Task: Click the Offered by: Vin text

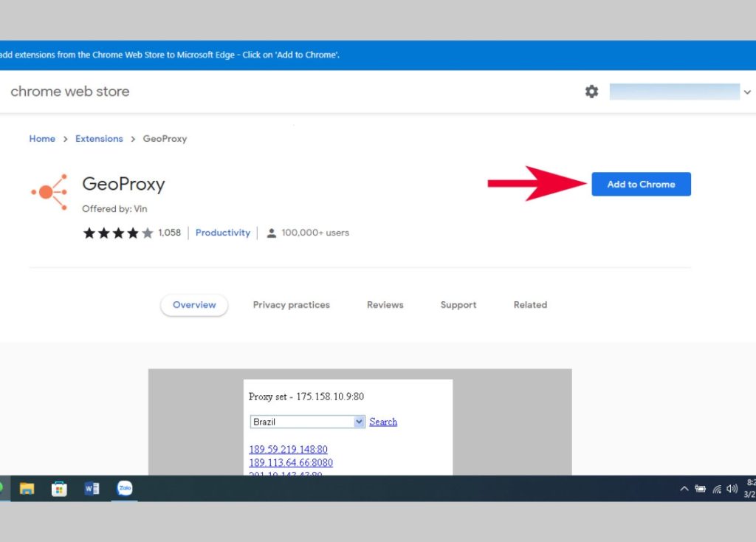Action: click(x=114, y=209)
